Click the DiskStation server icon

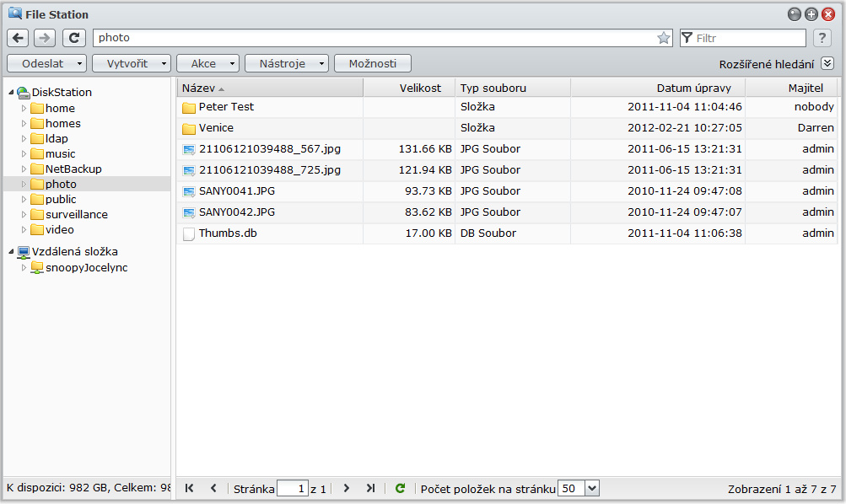pyautogui.click(x=24, y=93)
